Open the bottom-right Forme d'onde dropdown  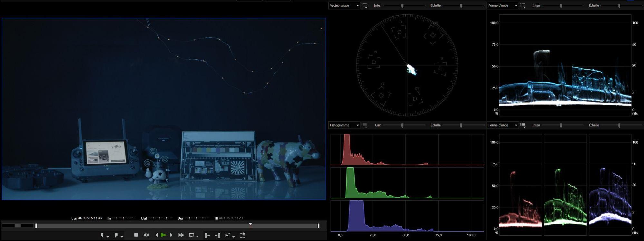(502, 125)
